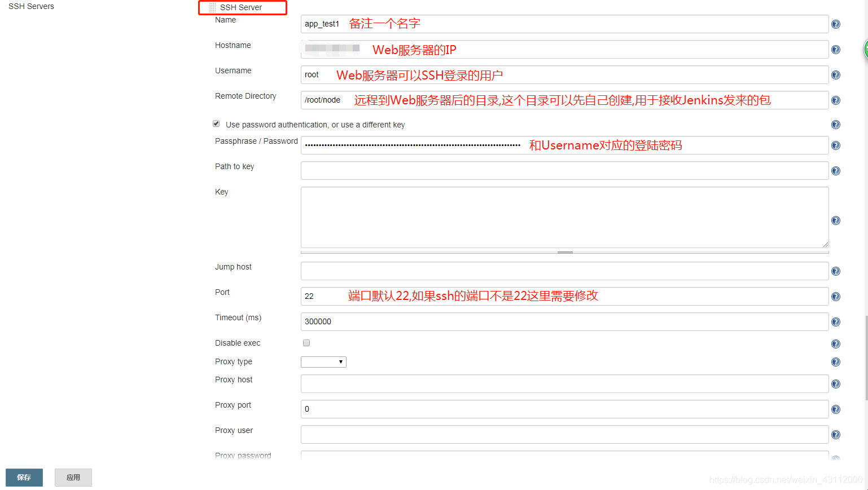This screenshot has height=490, width=868.
Task: Grab the SSH Server drag handle icon
Action: point(213,8)
